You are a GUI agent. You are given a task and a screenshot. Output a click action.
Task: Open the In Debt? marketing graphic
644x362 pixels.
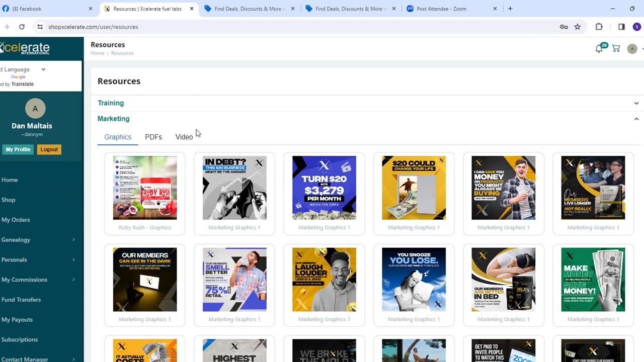(234, 188)
